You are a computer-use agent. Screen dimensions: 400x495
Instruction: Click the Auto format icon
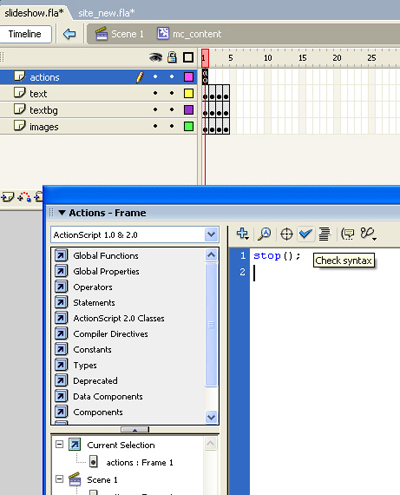[324, 234]
